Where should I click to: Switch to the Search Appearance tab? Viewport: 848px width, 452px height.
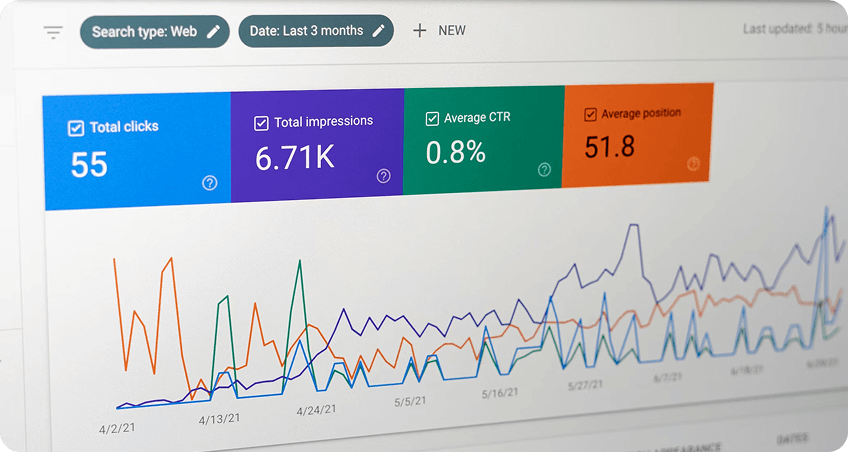[x=680, y=446]
